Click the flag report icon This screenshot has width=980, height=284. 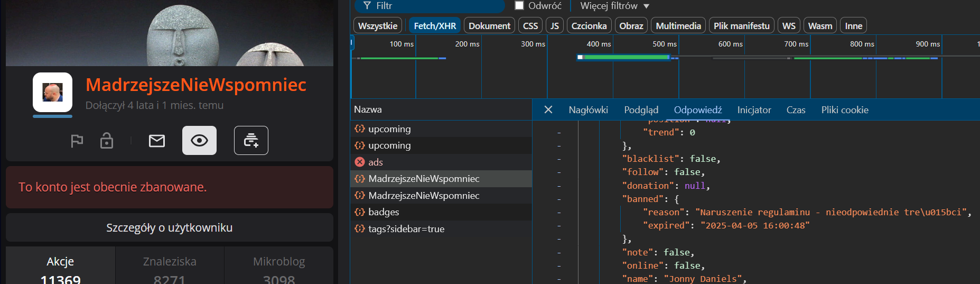77,141
